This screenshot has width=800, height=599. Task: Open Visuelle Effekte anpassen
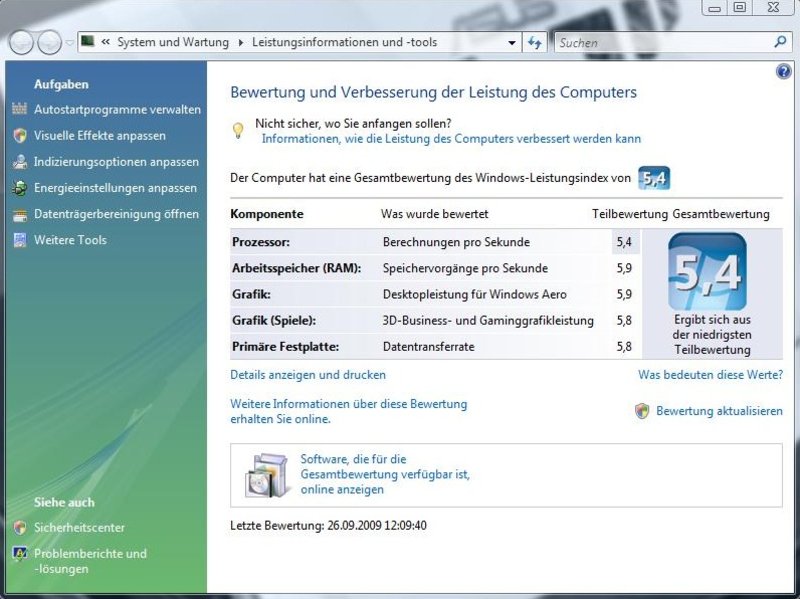(x=99, y=136)
